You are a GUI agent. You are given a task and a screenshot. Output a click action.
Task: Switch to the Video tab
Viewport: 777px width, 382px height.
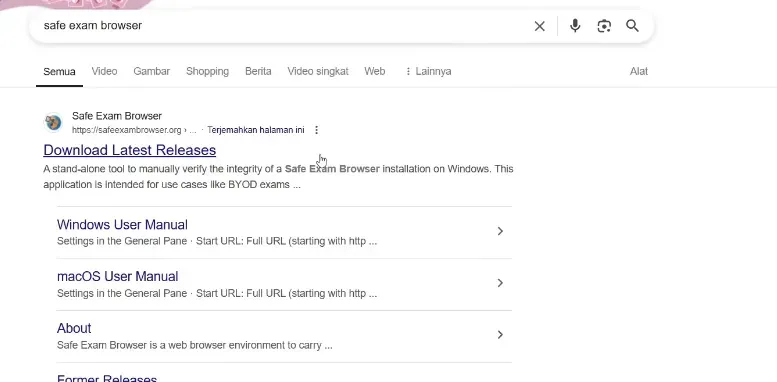[104, 71]
